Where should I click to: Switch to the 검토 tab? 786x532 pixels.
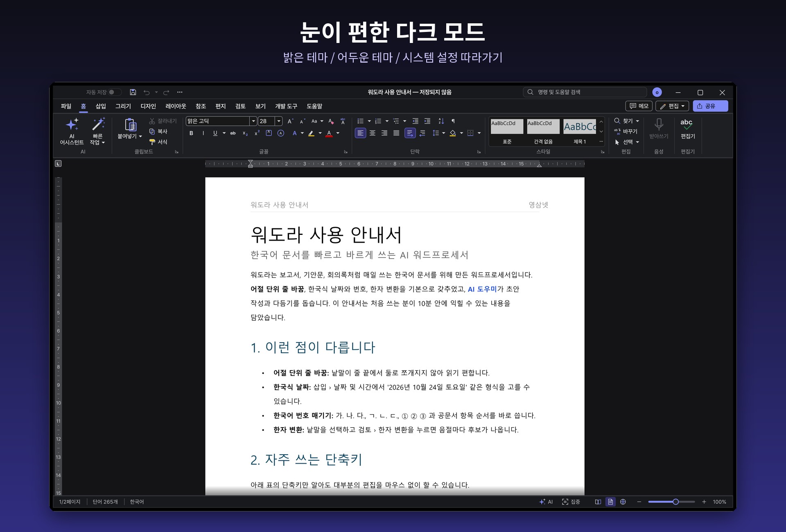pyautogui.click(x=240, y=106)
